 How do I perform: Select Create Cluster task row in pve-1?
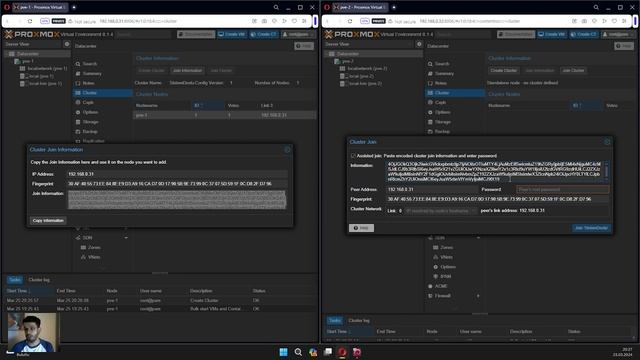[160, 301]
